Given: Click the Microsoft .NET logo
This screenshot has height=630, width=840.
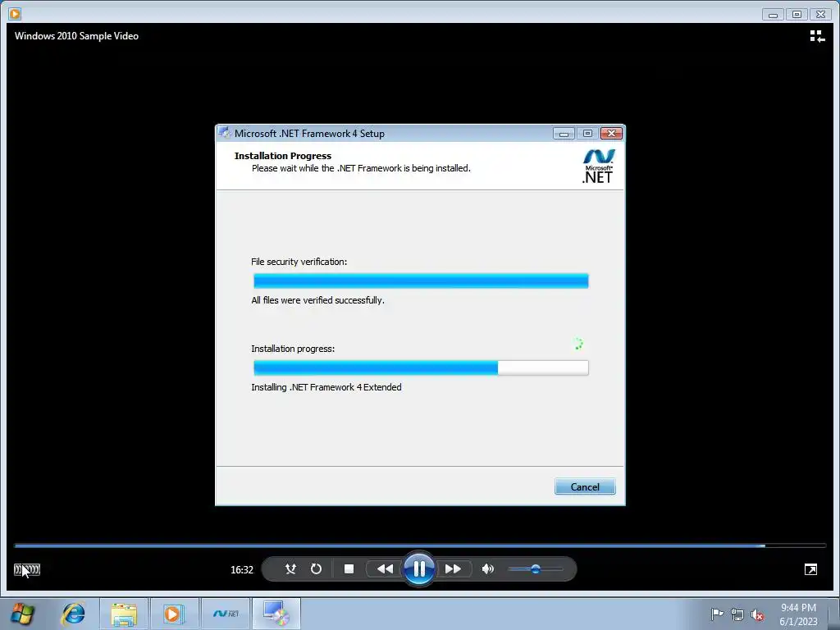Looking at the screenshot, I should 598,166.
